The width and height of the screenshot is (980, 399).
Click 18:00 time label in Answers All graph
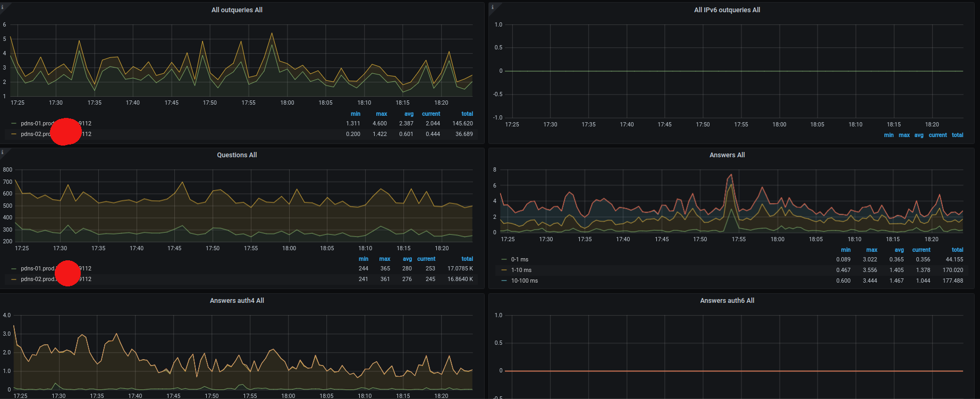click(x=778, y=239)
